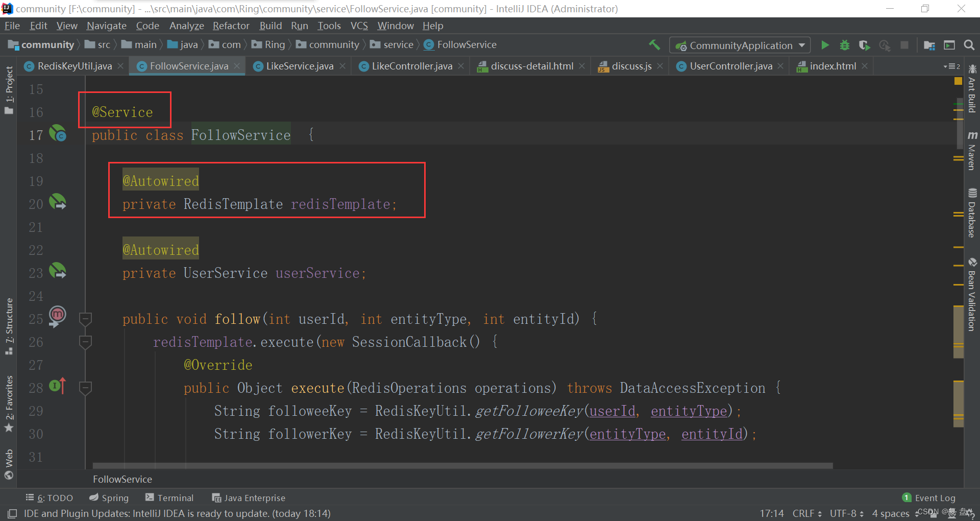Open the Project tool window sidebar
Viewport: 980px width, 521px height.
click(9, 90)
